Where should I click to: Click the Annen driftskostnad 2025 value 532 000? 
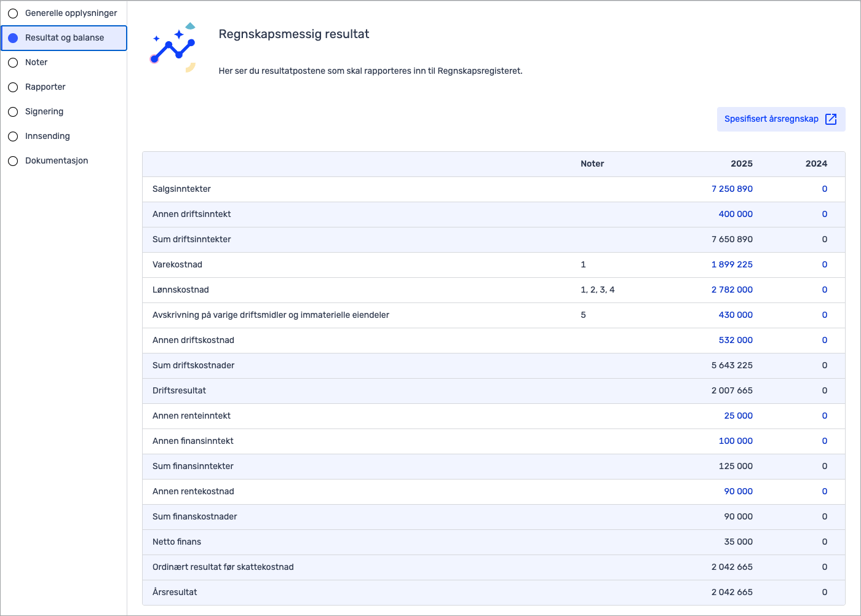pyautogui.click(x=736, y=341)
